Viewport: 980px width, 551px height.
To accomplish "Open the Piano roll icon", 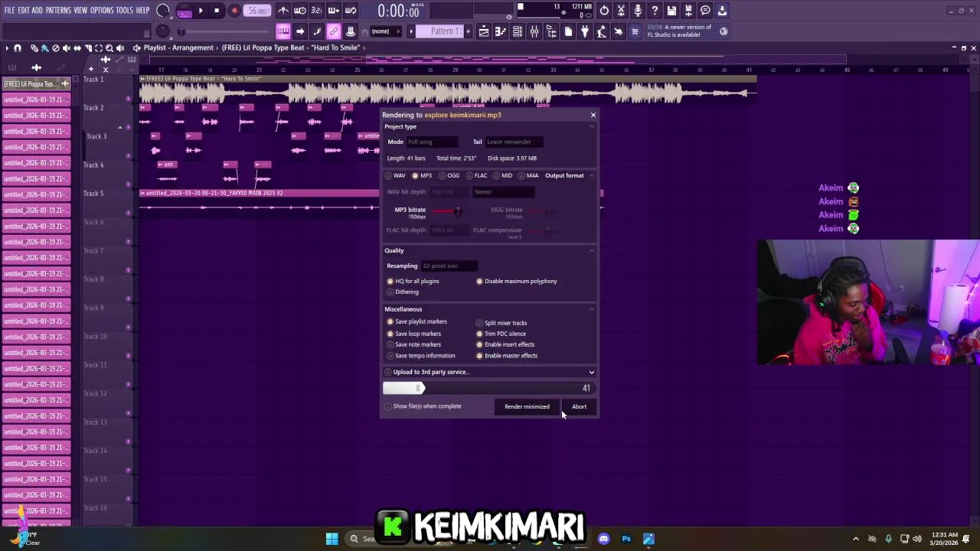I will point(501,31).
